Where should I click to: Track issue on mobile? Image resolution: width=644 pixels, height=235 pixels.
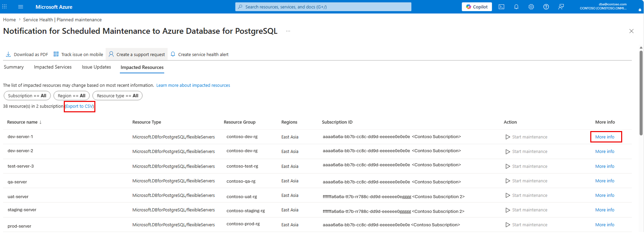point(78,54)
